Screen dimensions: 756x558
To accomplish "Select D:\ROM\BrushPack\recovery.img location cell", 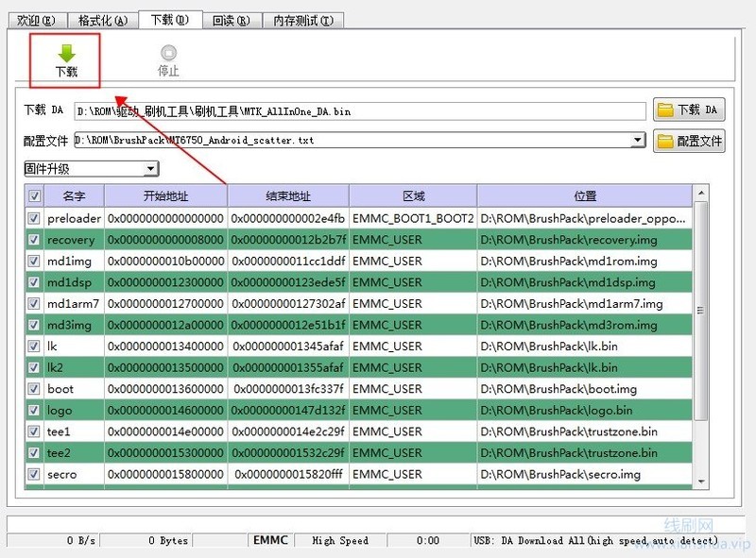I will tap(585, 240).
